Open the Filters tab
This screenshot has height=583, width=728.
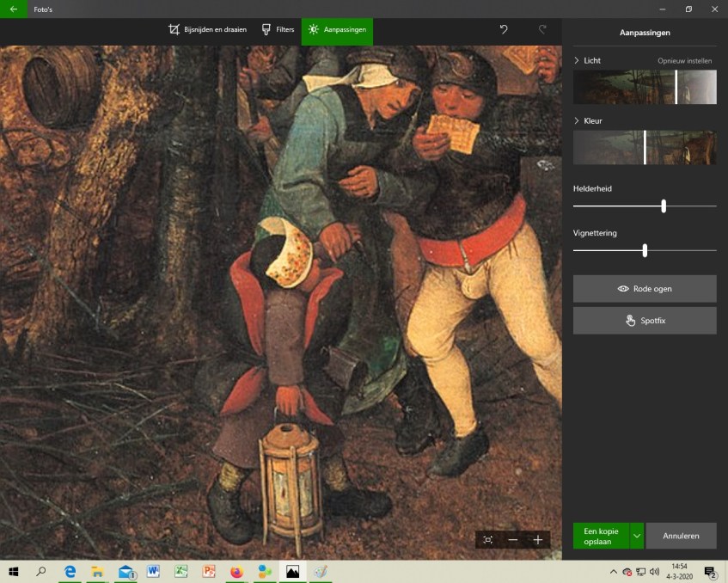click(278, 29)
